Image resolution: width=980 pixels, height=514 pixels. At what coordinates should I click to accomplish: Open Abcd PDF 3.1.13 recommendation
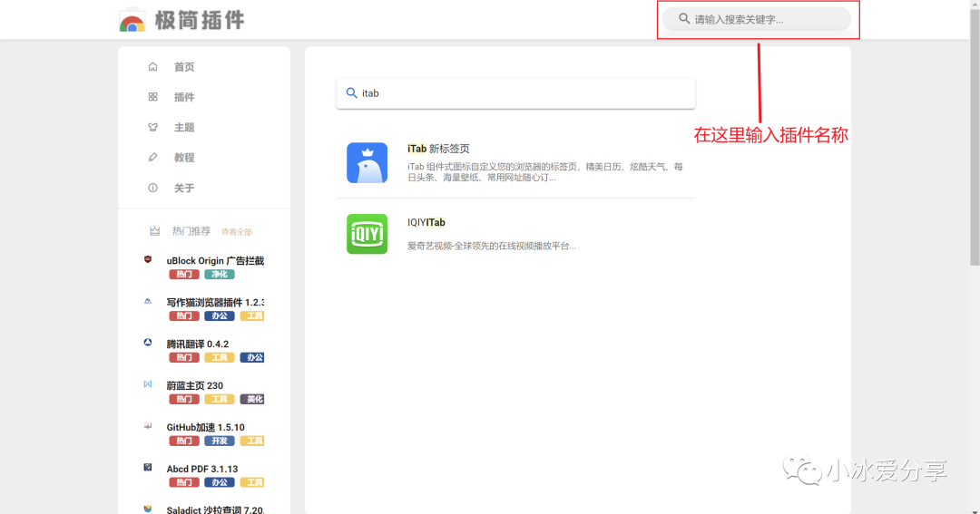201,469
